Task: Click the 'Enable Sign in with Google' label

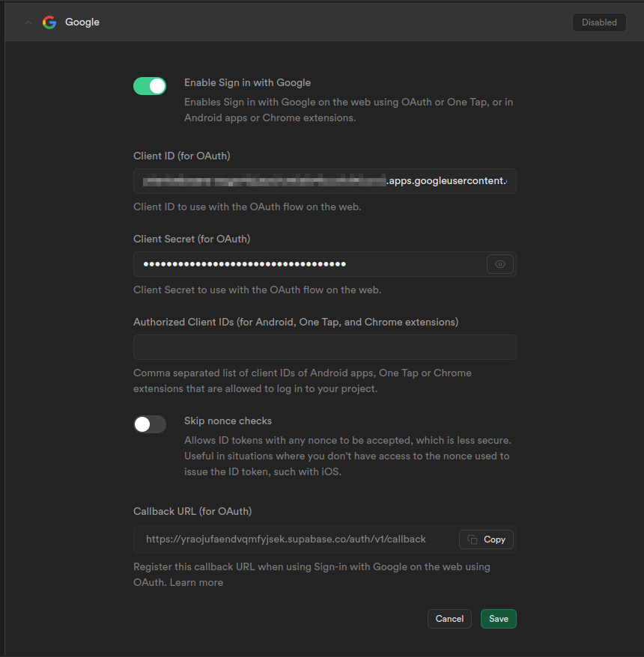Action: pos(247,82)
